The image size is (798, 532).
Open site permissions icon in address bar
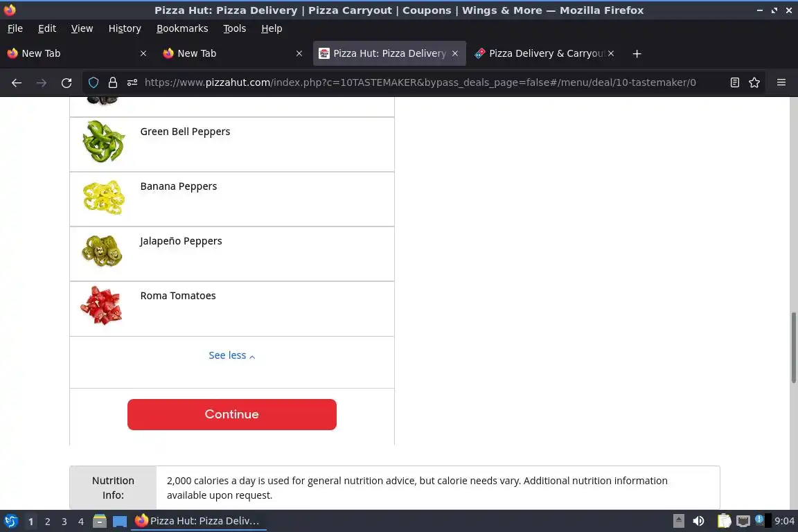pos(132,82)
